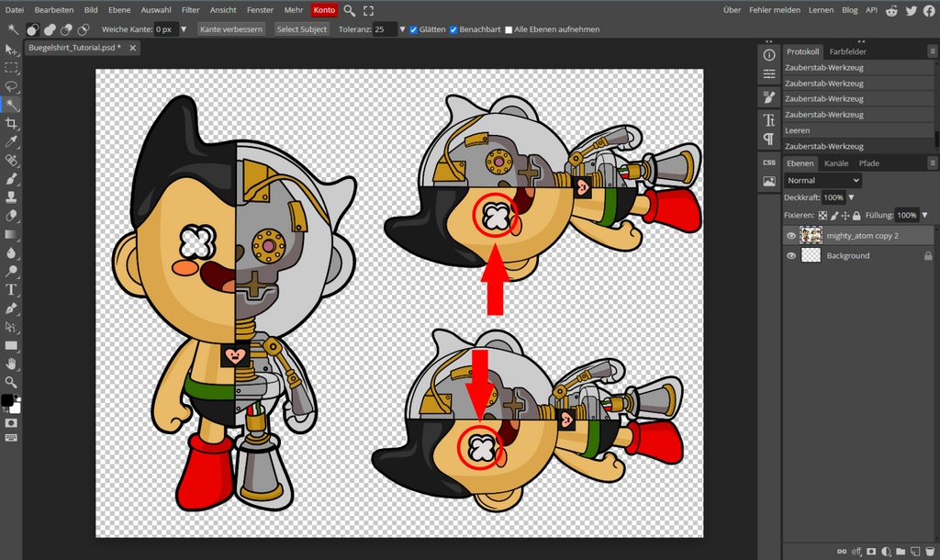
Task: Open the Normal blend mode dropdown
Action: tap(822, 181)
